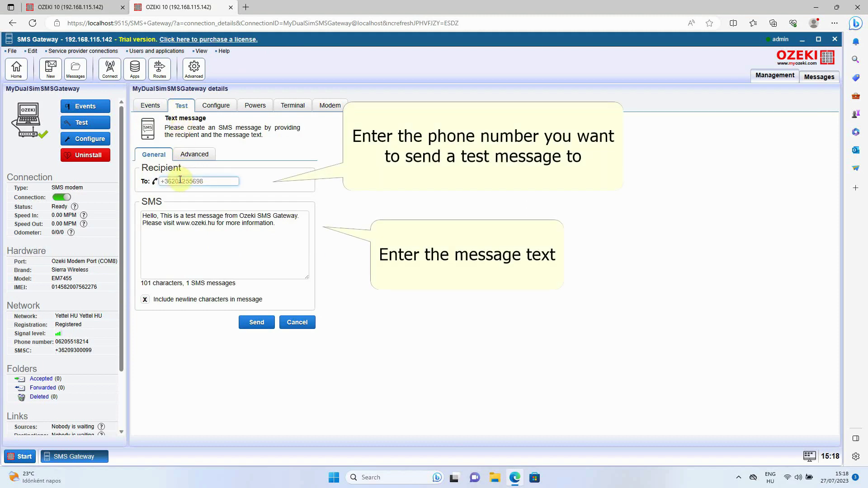The image size is (868, 488).
Task: Click the blue Configure sidebar button
Action: point(85,139)
